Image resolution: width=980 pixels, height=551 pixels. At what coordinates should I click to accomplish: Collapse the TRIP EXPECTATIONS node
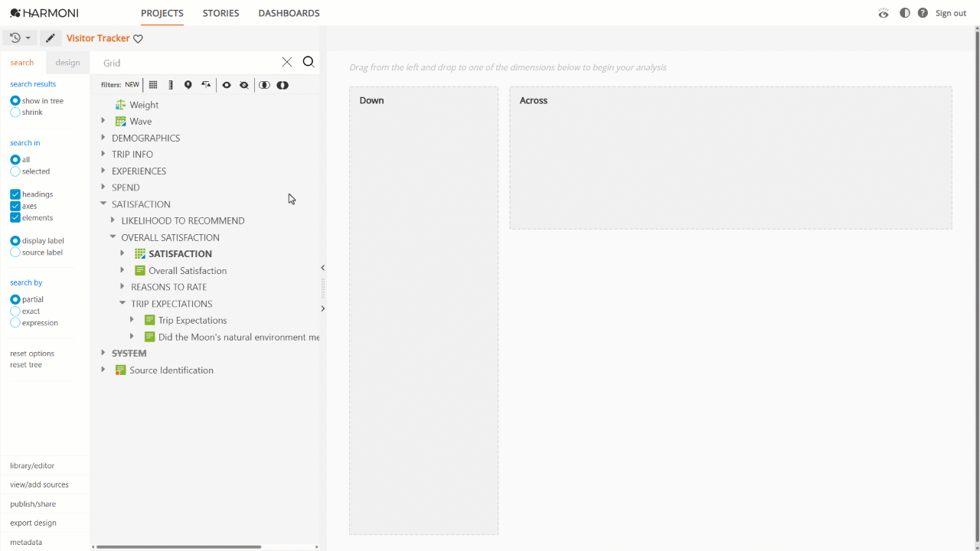pyautogui.click(x=122, y=303)
